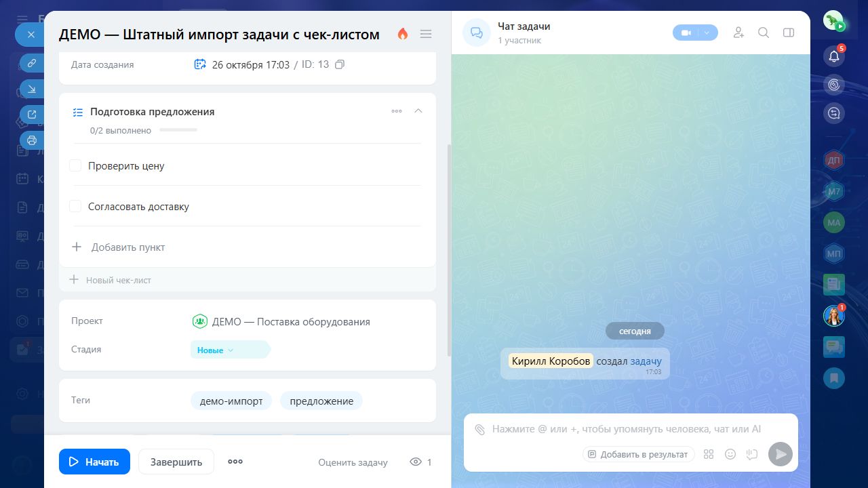This screenshot has width=868, height=488.
Task: Click the collapse arrow icon in the side slider
Action: click(31, 89)
